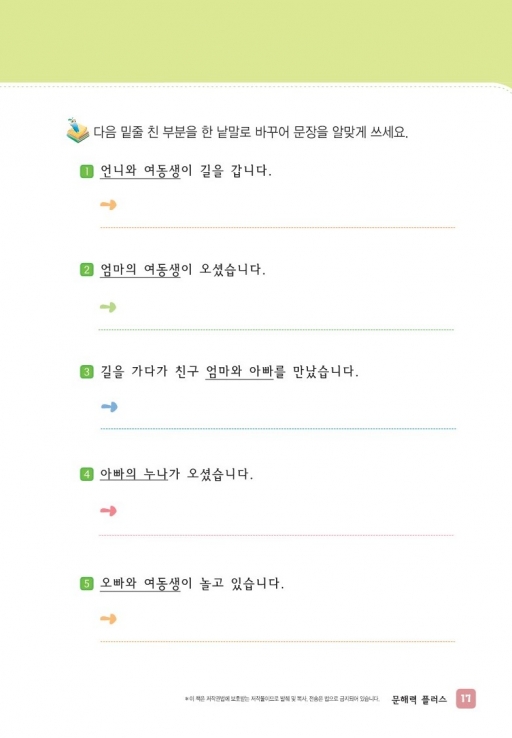Click the blue arrow under question 3
This screenshot has width=512, height=738.
click(x=109, y=407)
